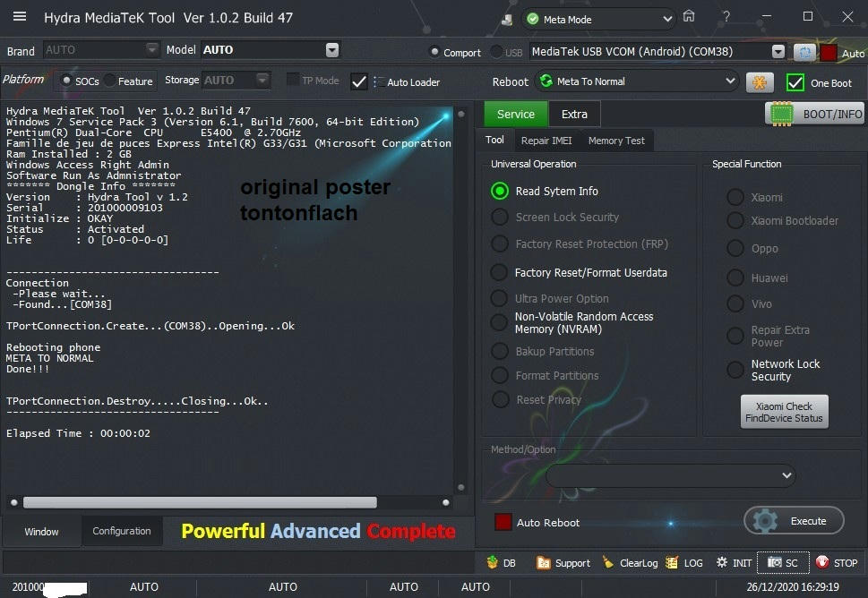Click the orange star reboot action icon
Screen dimensions: 868x598
coord(760,82)
